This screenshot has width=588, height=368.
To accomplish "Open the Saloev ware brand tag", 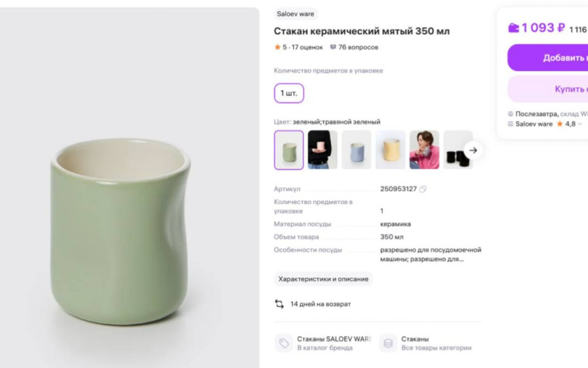I will [x=295, y=14].
